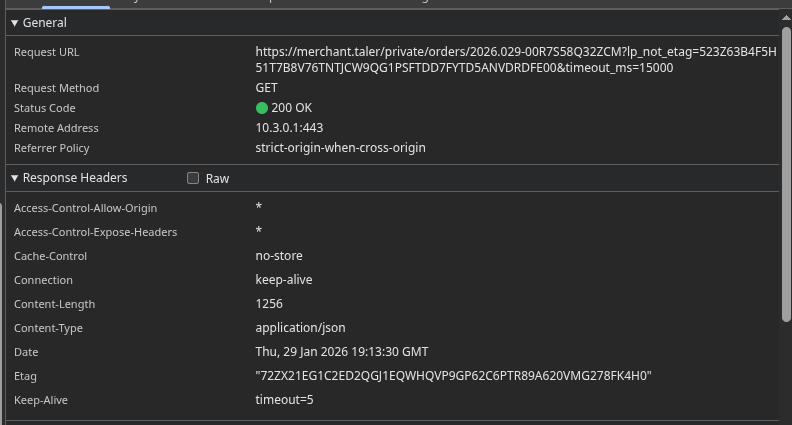Click the Cache-Control no-store value
Viewport: 792px width, 425px height.
[x=279, y=256]
